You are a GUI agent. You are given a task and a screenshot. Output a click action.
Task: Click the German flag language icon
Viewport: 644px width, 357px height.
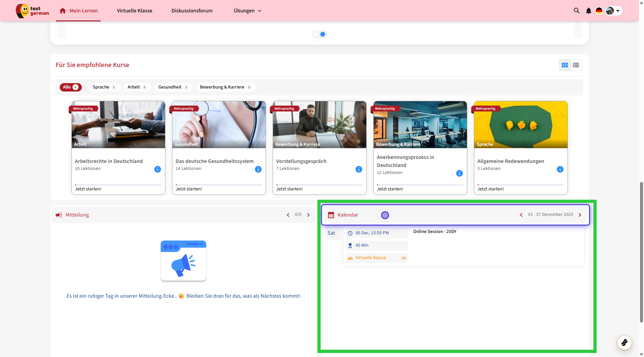tap(599, 11)
